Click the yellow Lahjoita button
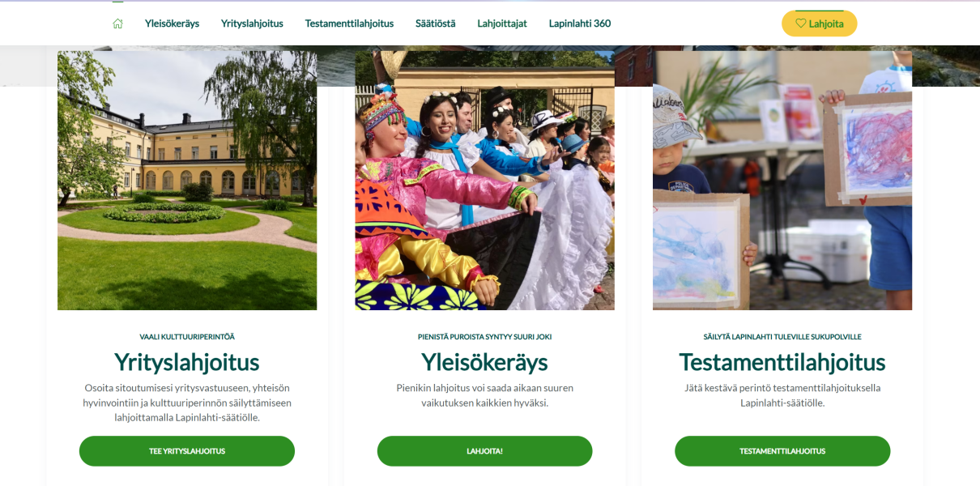 point(819,23)
